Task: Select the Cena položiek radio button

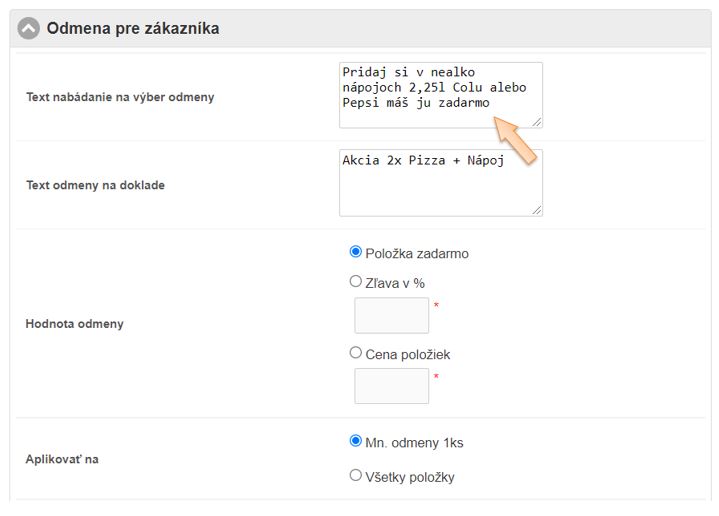Action: [356, 353]
